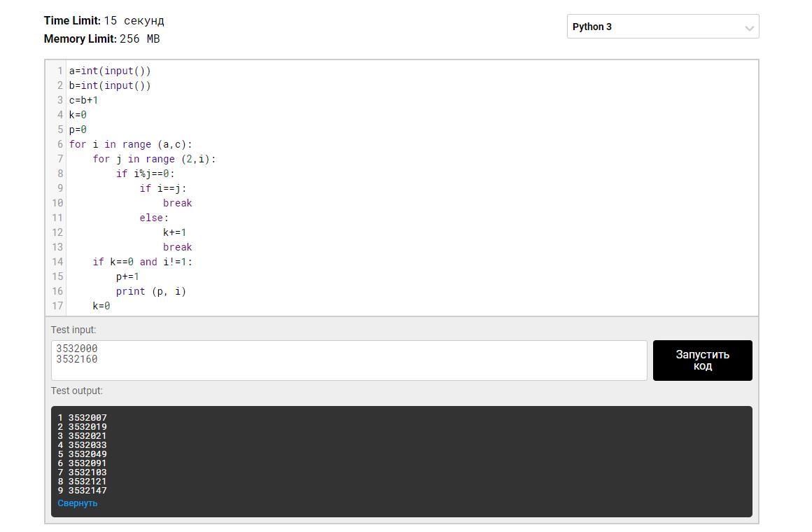Open the Python 3 language dropdown
Image resolution: width=812 pixels, height=532 pixels.
click(663, 27)
